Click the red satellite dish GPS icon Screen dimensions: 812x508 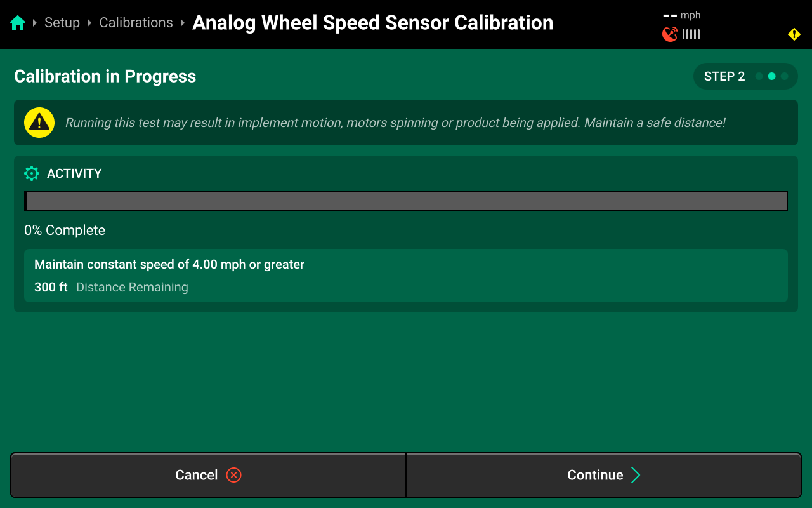[669, 34]
